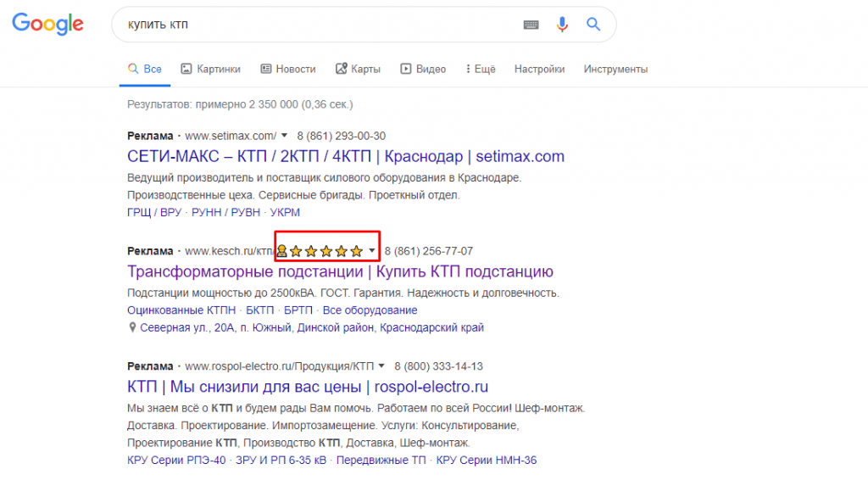Click the URL www.rospol-electro.ru/Продукция/КТП
This screenshot has height=486, width=868.
280,366
